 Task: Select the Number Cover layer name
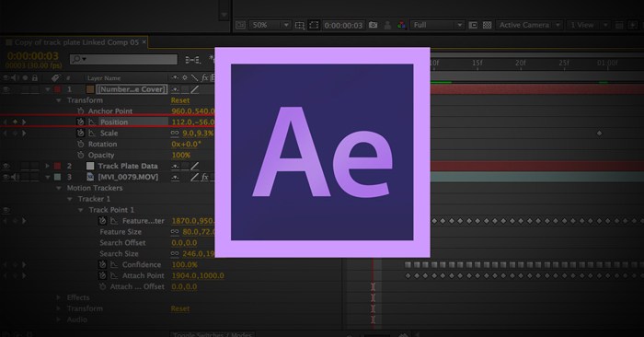[x=132, y=89]
